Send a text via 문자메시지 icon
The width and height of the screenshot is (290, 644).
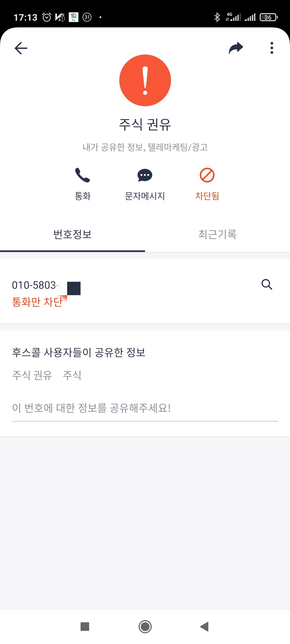pyautogui.click(x=145, y=175)
